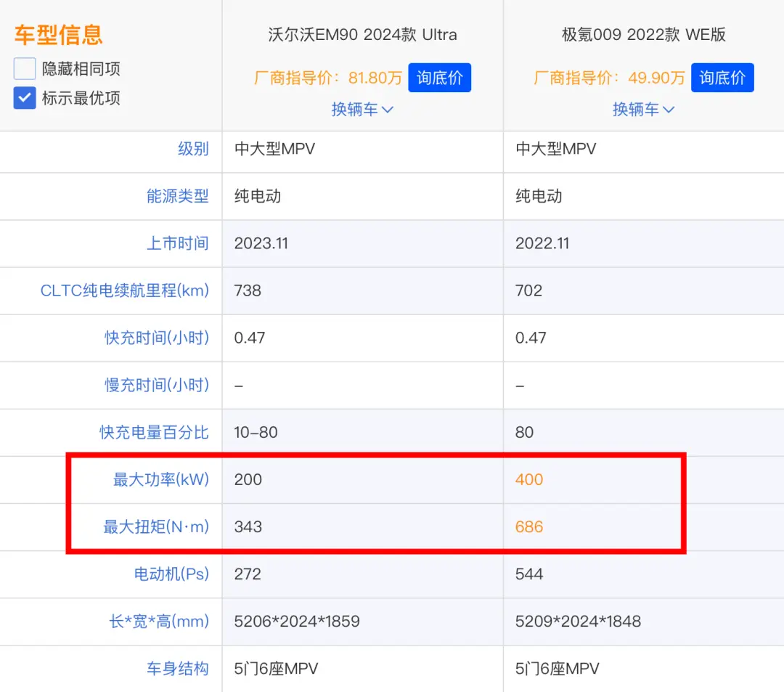
Task: Click 询底价 for 极氪009
Action: pos(722,78)
